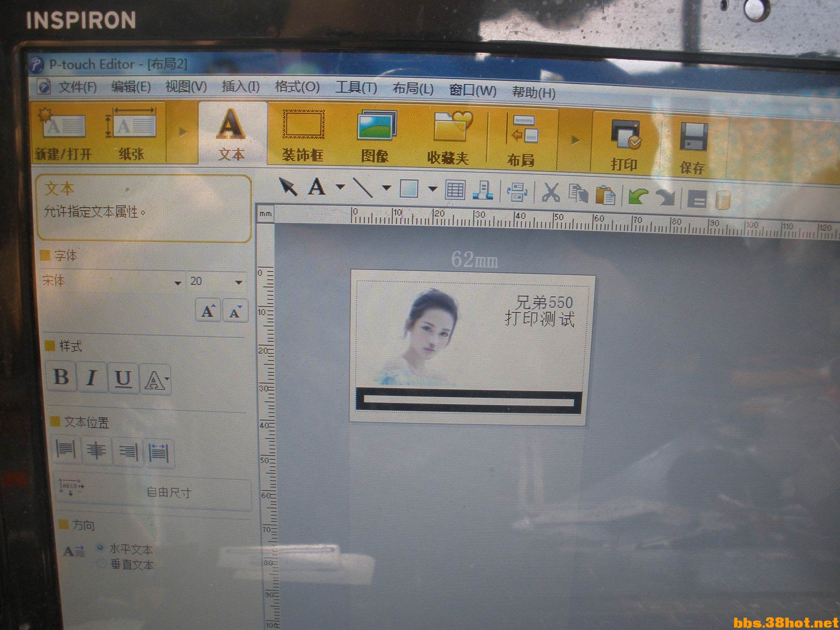The width and height of the screenshot is (840, 630).
Task: Click the print layout icon in toolbar
Action: point(517,192)
